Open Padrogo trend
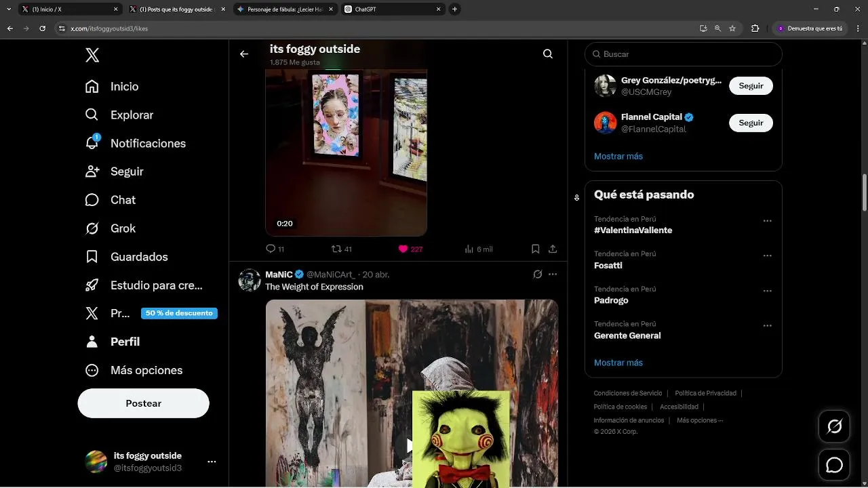This screenshot has height=488, width=868. (x=611, y=300)
